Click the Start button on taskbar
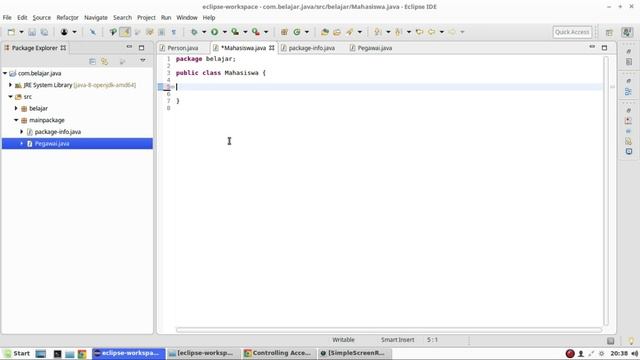 17,353
